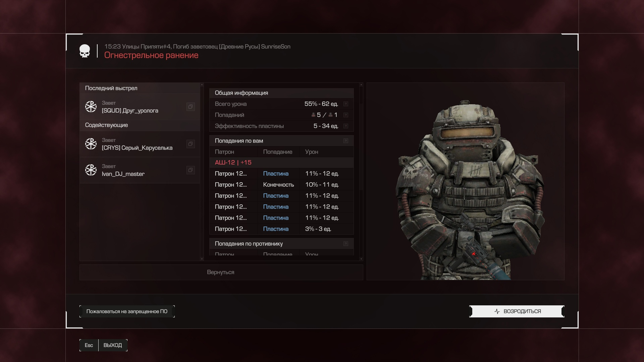Click the Патрон column header
Viewport: 644px width, 362px height.
click(224, 152)
